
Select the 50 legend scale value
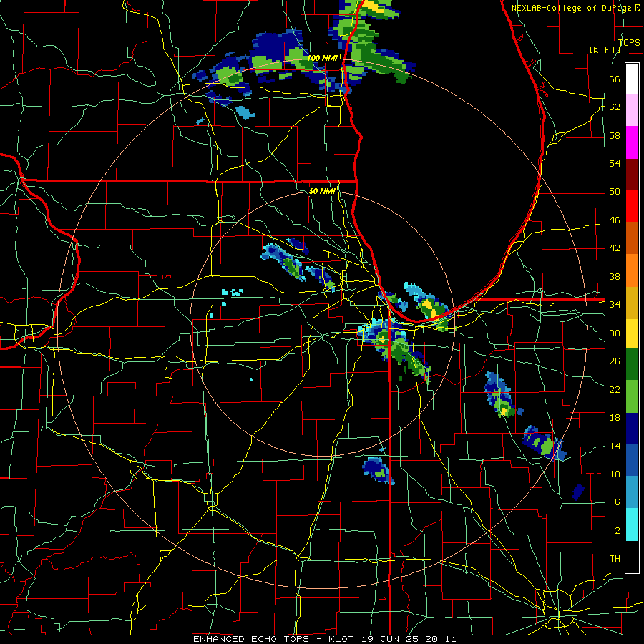615,192
